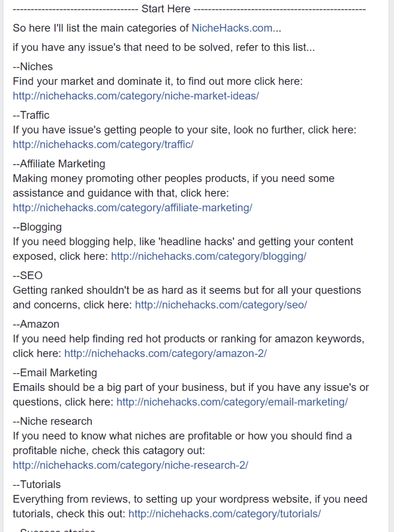Click the '--Amazon' section heading
The image size is (394, 532).
pyautogui.click(x=36, y=324)
